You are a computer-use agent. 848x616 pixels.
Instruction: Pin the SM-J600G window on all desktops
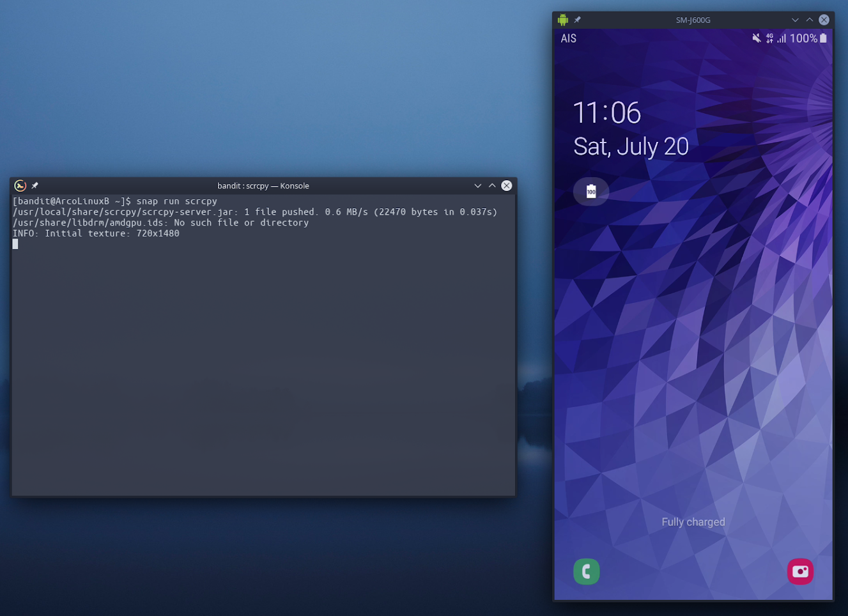[577, 20]
